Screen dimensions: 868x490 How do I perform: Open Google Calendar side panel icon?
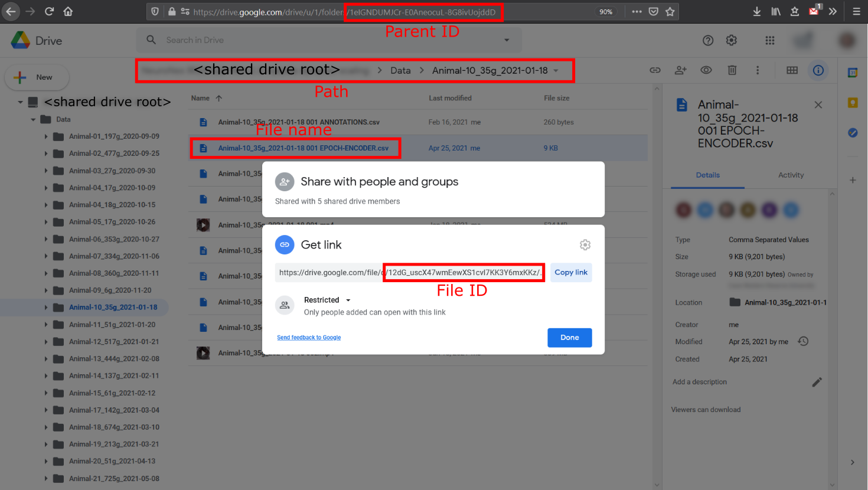click(x=853, y=72)
